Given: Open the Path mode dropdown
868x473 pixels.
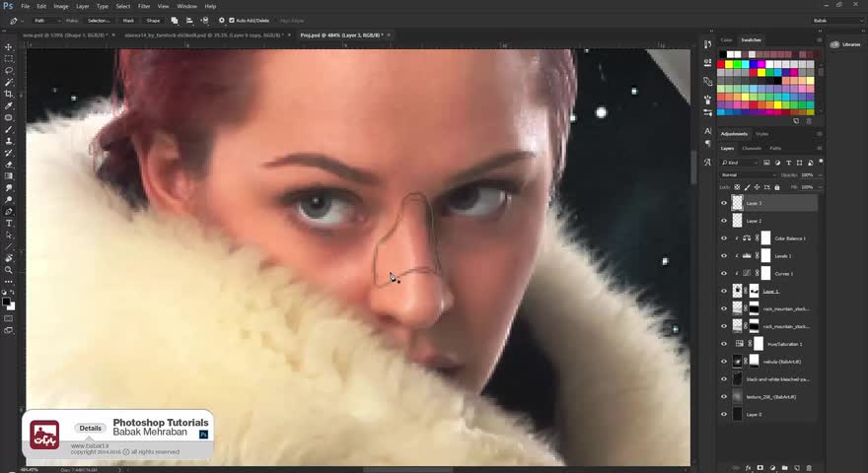Looking at the screenshot, I should pos(46,21).
